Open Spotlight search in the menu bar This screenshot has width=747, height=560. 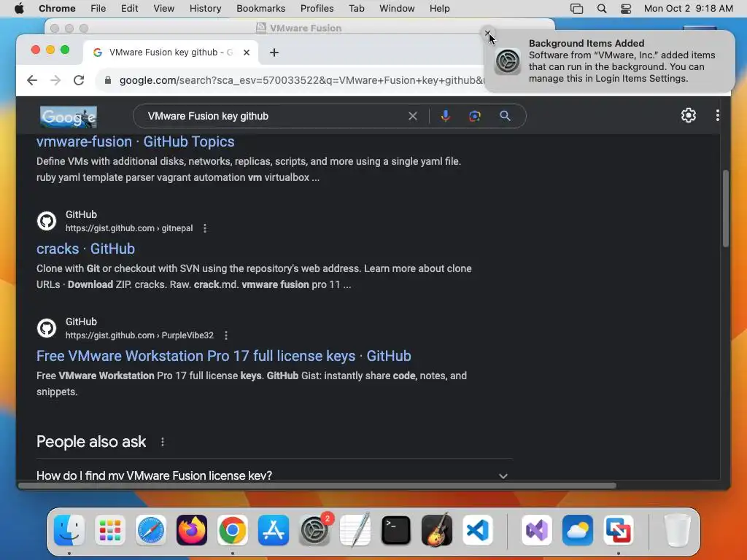tap(602, 9)
